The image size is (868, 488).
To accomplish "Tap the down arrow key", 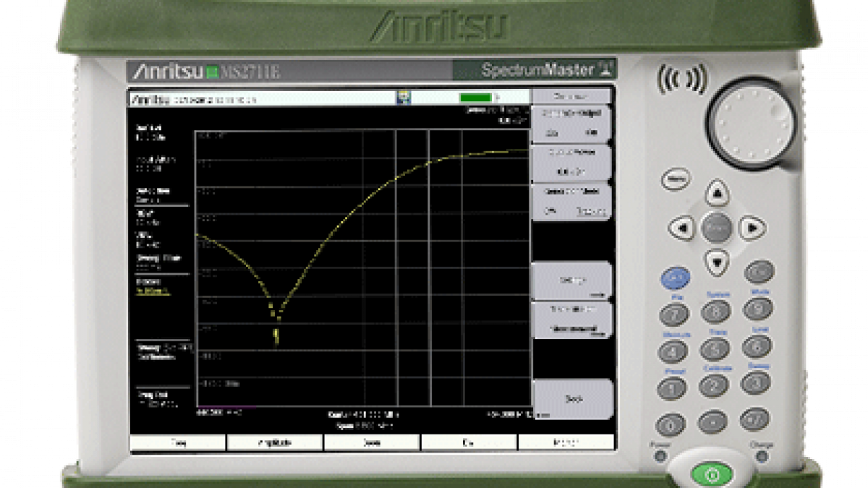I will coord(716,261).
